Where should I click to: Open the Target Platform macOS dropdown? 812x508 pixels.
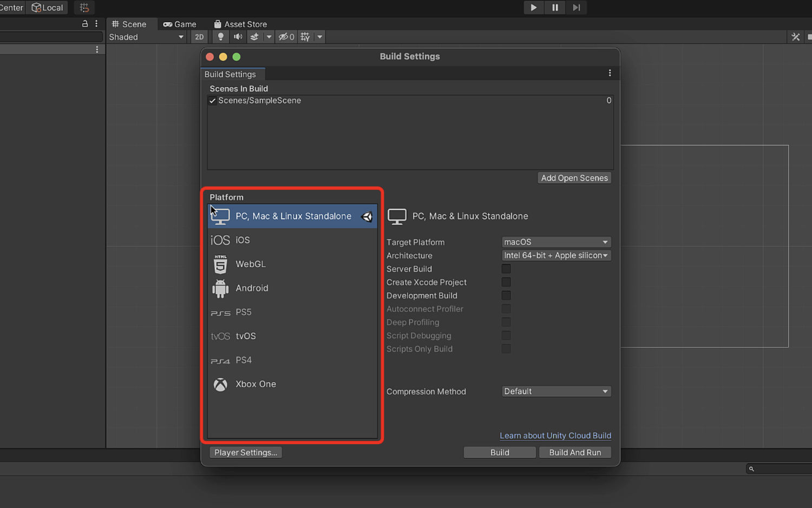point(556,242)
